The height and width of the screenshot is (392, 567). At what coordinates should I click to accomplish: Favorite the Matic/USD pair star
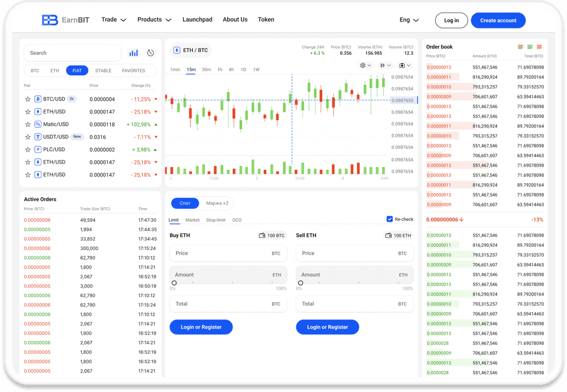click(x=28, y=124)
